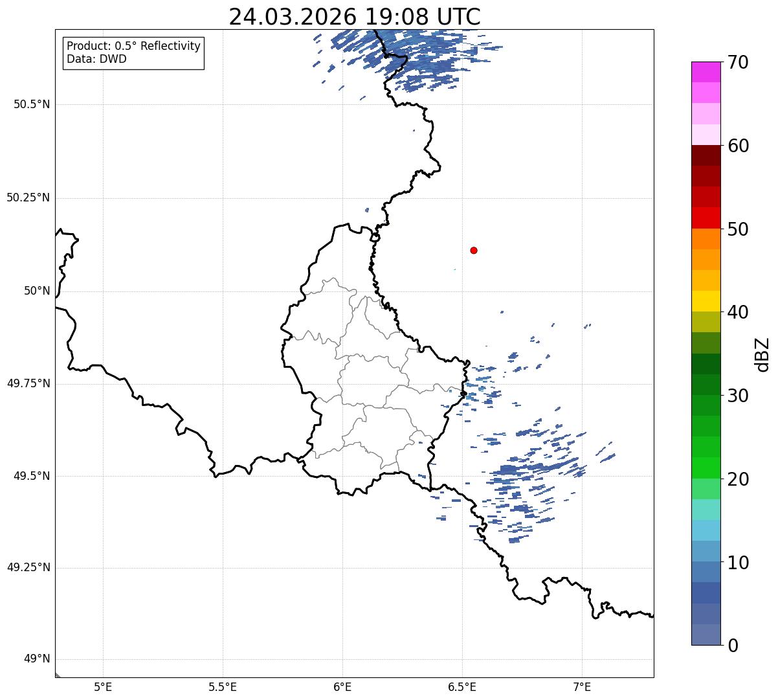The height and width of the screenshot is (700, 778).
Task: Click the "Product: 0.5° Reflectivity" text
Action: coord(134,47)
